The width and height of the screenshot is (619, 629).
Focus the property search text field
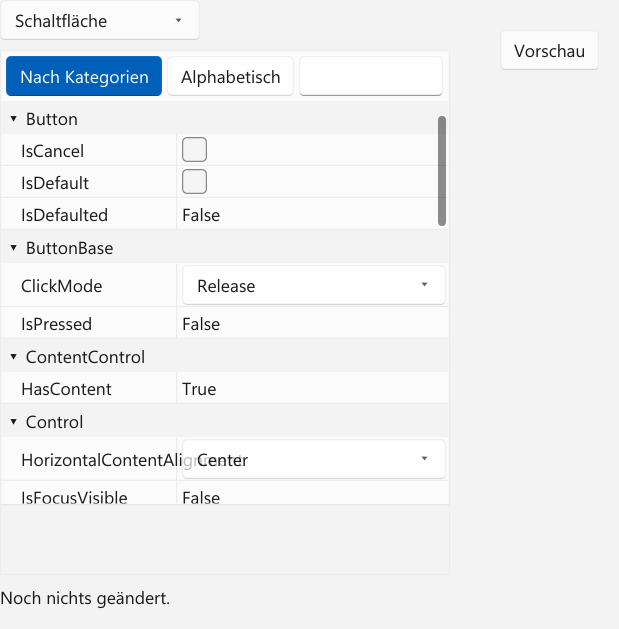point(371,76)
